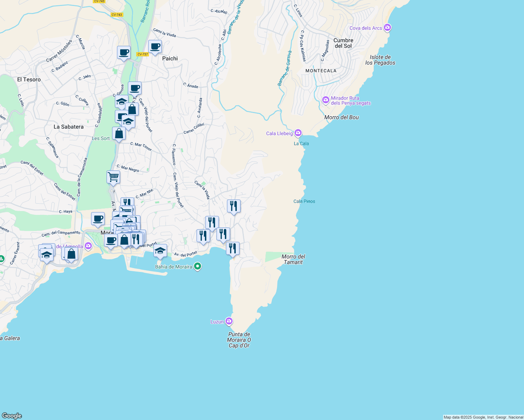The width and height of the screenshot is (524, 420).
Task: Click the camera icon near de l'Ampolla beach
Action: (x=88, y=246)
